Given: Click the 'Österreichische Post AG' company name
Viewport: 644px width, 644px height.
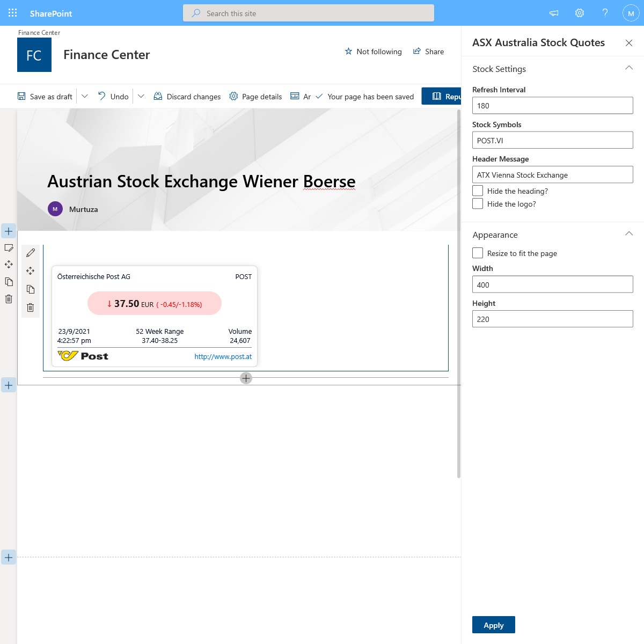Looking at the screenshot, I should pyautogui.click(x=94, y=277).
